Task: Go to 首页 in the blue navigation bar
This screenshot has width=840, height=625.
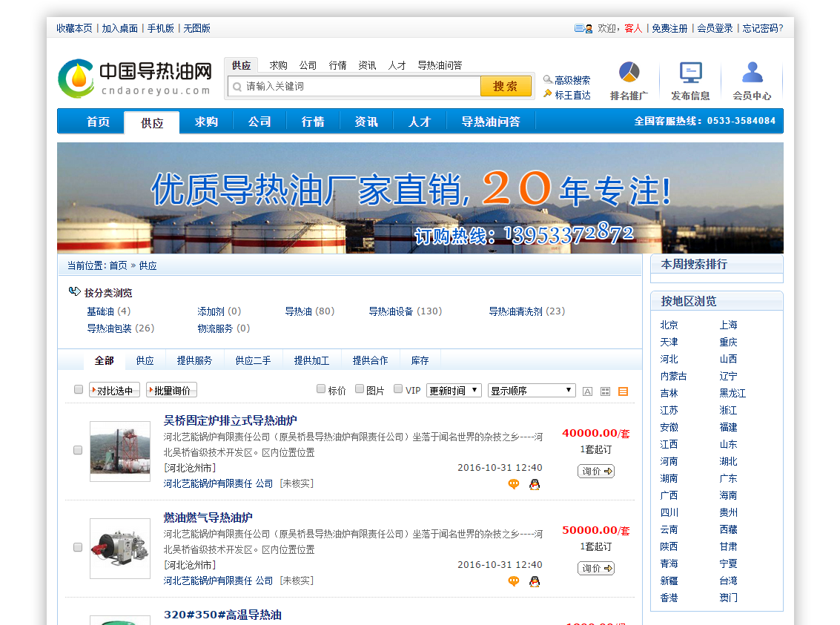Action: coord(98,122)
